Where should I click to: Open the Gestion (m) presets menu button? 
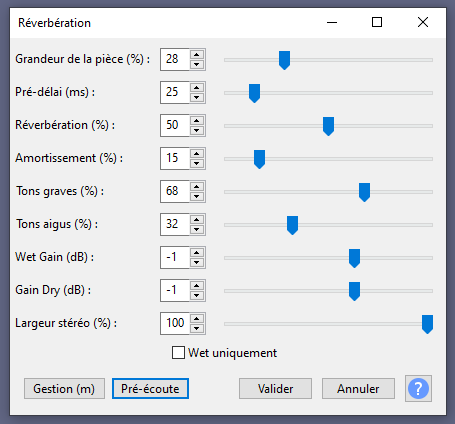coord(64,389)
